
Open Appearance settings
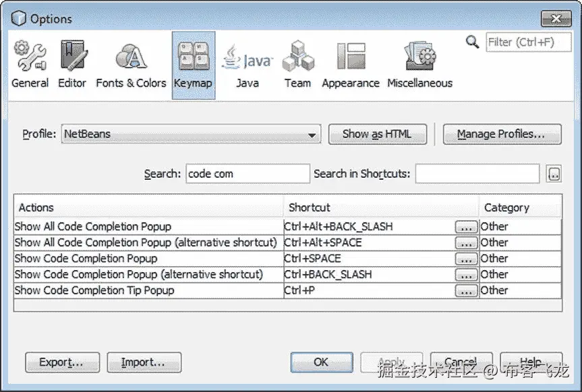pyautogui.click(x=350, y=61)
